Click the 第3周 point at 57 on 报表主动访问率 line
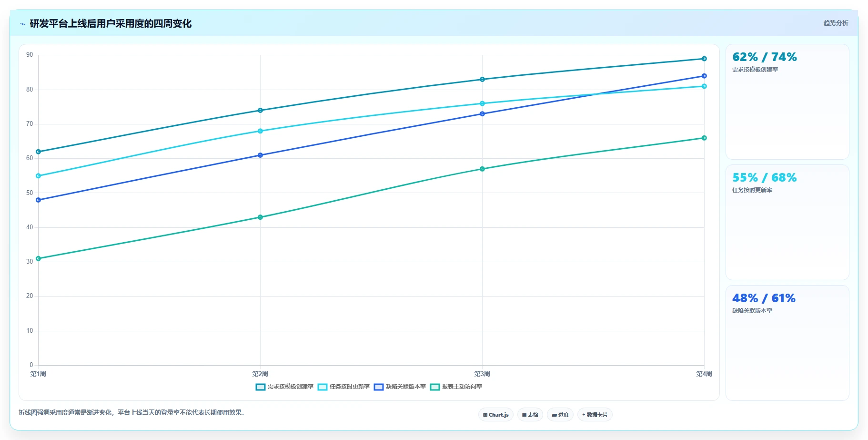 482,169
